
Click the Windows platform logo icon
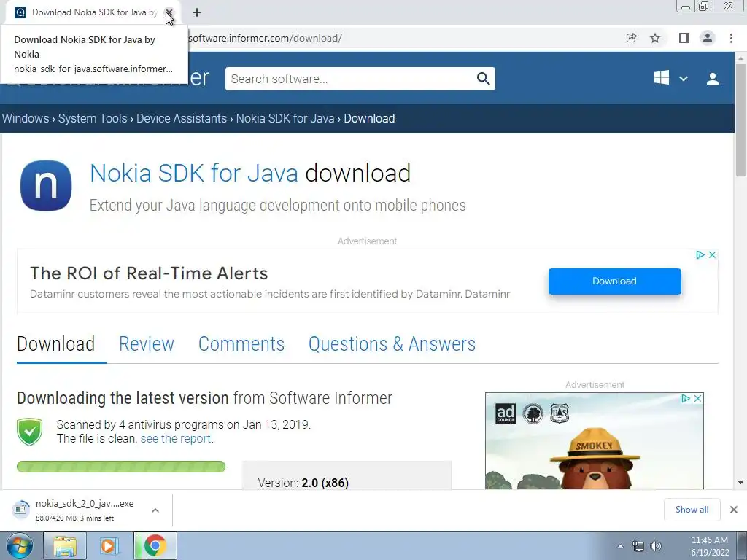click(661, 77)
